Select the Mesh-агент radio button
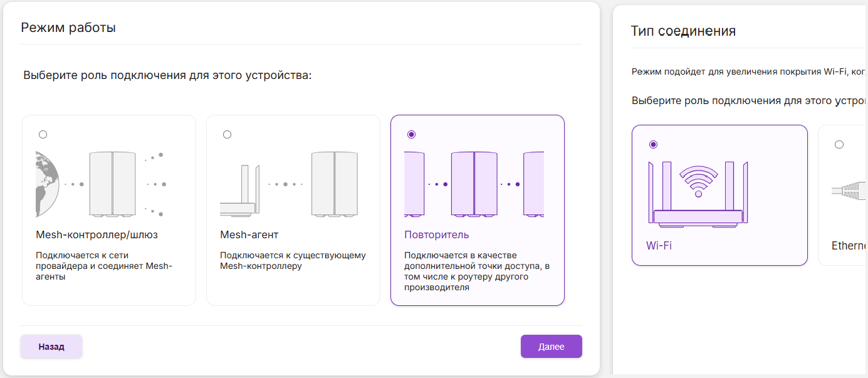This screenshot has height=378, width=868. (x=227, y=134)
